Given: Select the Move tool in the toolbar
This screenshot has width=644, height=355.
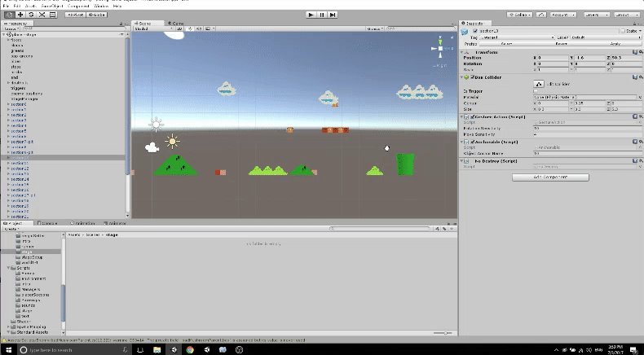Looking at the screenshot, I should point(20,15).
